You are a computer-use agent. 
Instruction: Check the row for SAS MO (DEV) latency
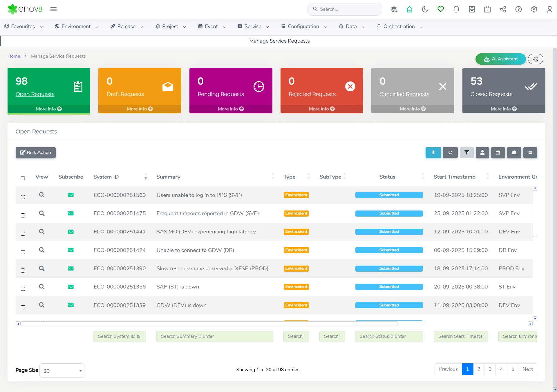click(x=23, y=234)
